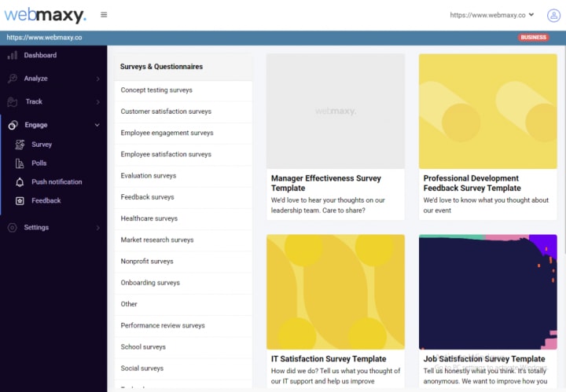The height and width of the screenshot is (392, 566).
Task: Click the Push notification bell icon
Action: coord(20,182)
